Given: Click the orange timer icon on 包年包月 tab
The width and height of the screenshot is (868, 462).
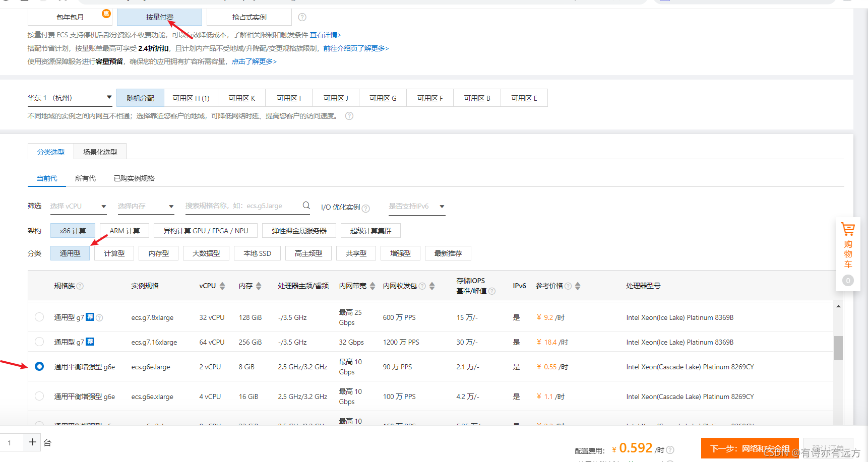Looking at the screenshot, I should [106, 15].
